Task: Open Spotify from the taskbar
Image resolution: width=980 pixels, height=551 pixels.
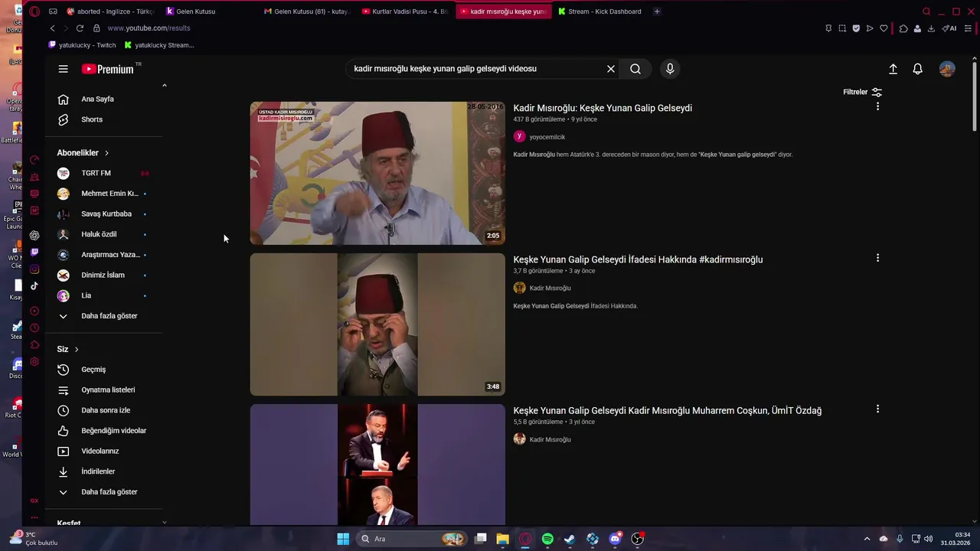Action: pos(547,539)
